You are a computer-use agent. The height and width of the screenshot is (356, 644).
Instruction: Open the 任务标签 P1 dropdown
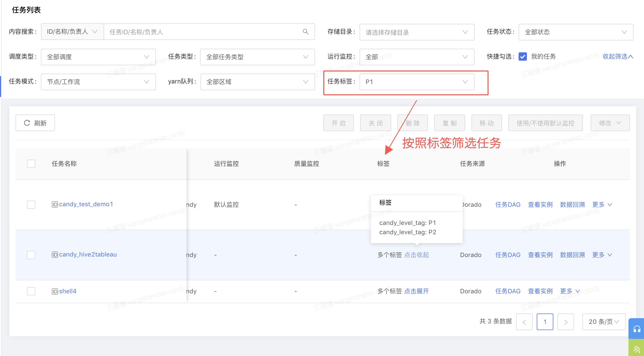point(417,82)
